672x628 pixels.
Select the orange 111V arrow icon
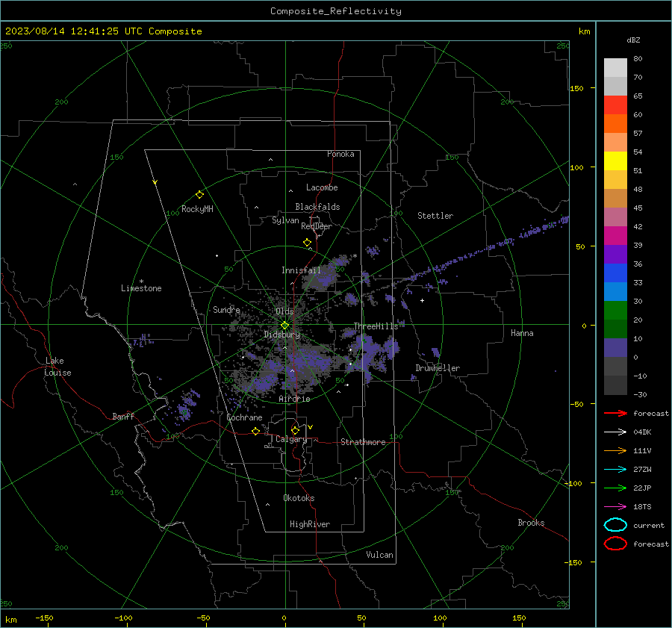615,450
